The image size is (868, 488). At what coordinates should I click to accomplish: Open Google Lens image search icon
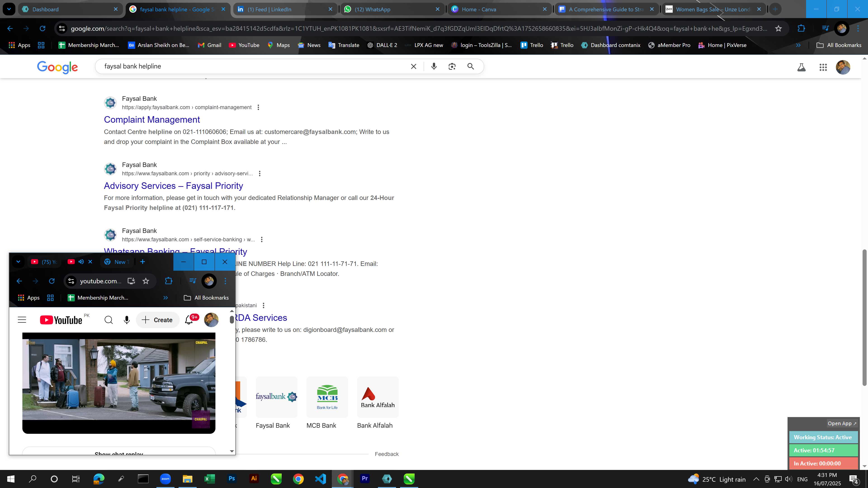pyautogui.click(x=452, y=67)
